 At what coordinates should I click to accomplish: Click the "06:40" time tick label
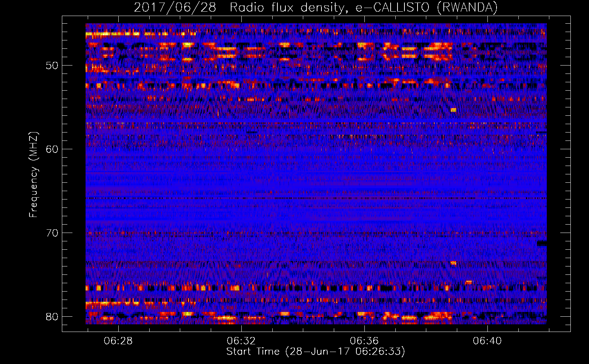pos(487,341)
